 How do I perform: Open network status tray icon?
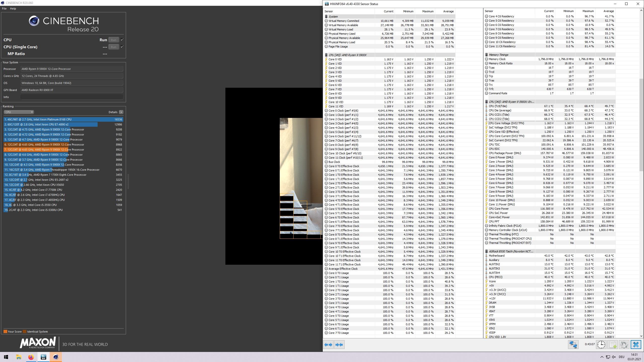608,357
